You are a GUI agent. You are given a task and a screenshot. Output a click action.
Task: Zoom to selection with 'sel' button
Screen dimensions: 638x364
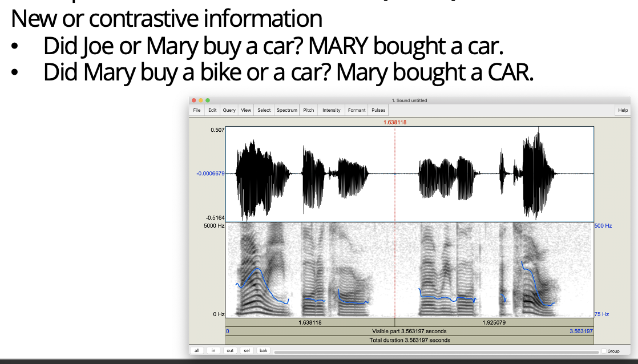(x=247, y=350)
